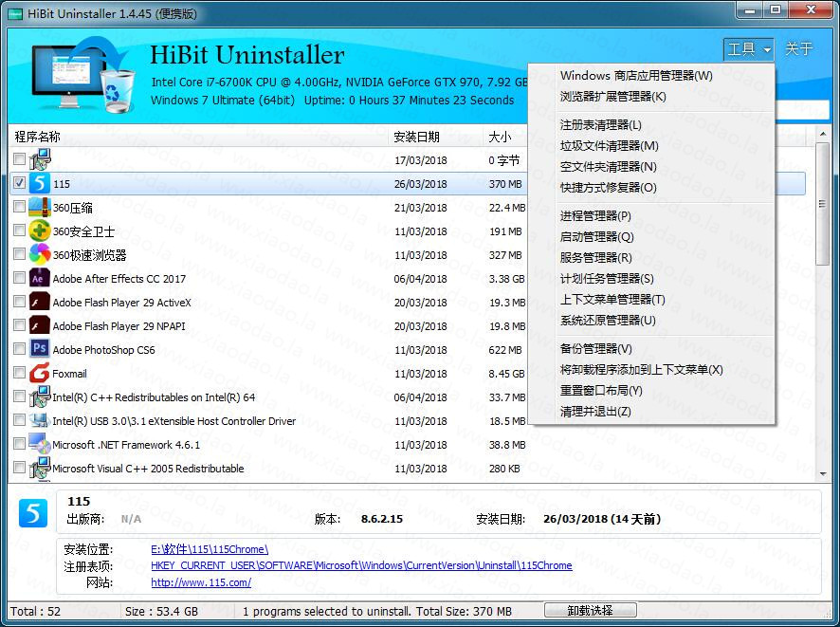Image resolution: width=840 pixels, height=627 pixels.
Task: Select 重置窗口布局(Y)
Action: tap(601, 391)
